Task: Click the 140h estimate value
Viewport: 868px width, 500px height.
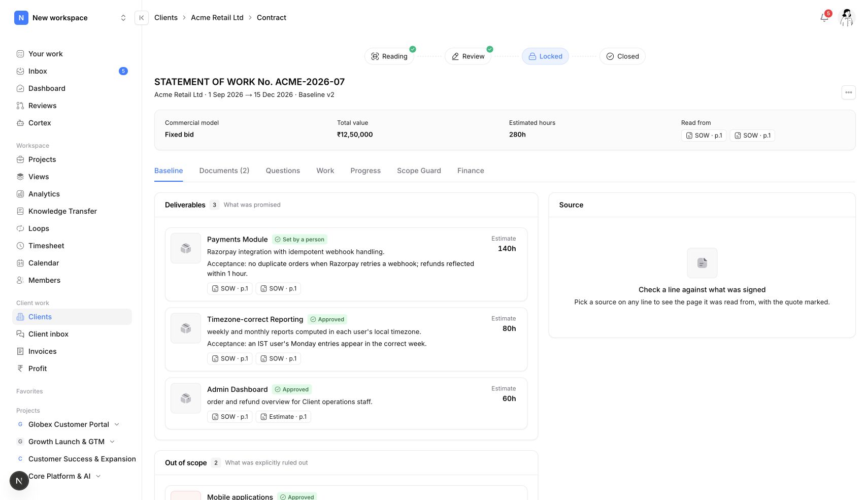Action: pos(507,249)
